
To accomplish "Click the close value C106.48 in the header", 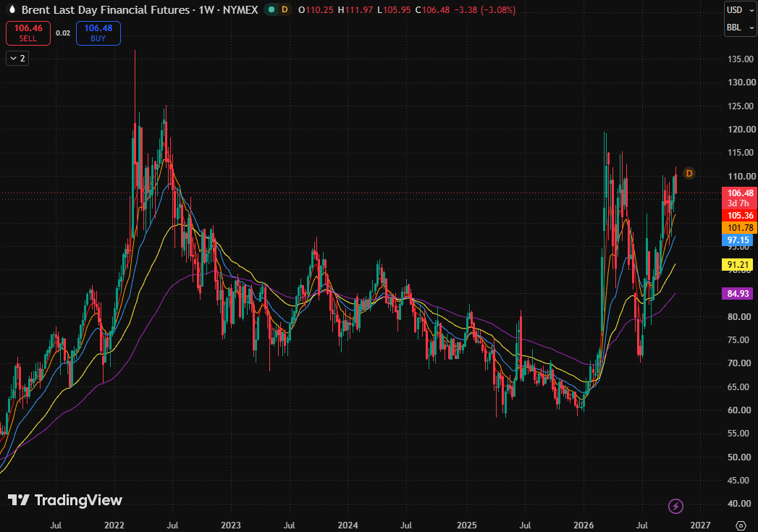I will pos(434,9).
